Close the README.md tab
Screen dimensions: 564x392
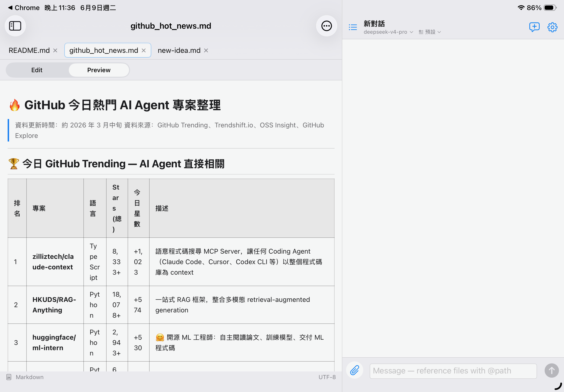[x=55, y=50]
